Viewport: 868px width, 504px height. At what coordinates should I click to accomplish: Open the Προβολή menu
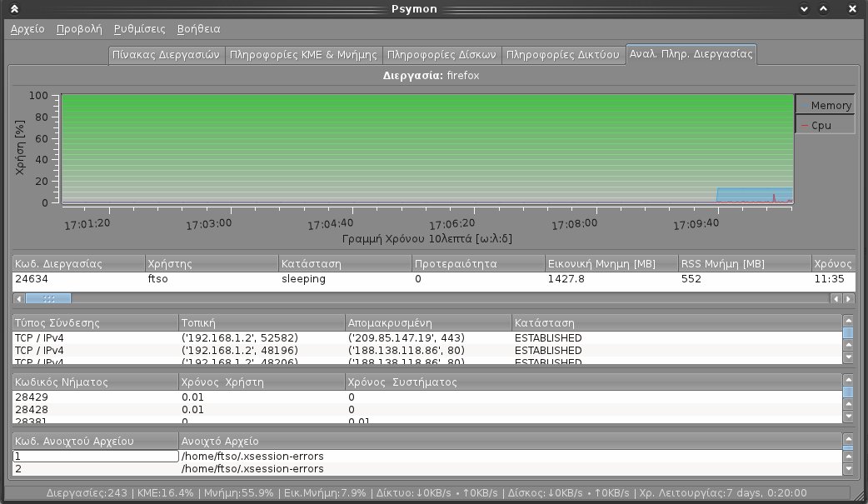click(x=79, y=29)
